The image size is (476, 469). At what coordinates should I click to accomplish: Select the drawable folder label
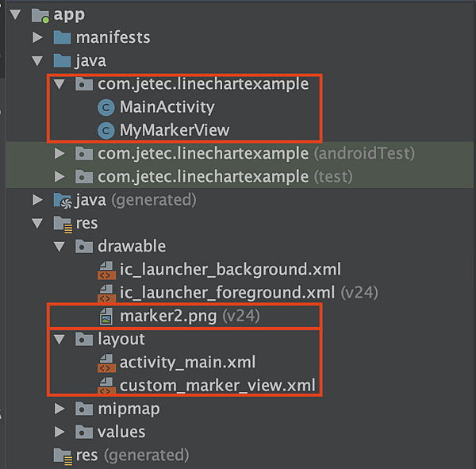132,246
